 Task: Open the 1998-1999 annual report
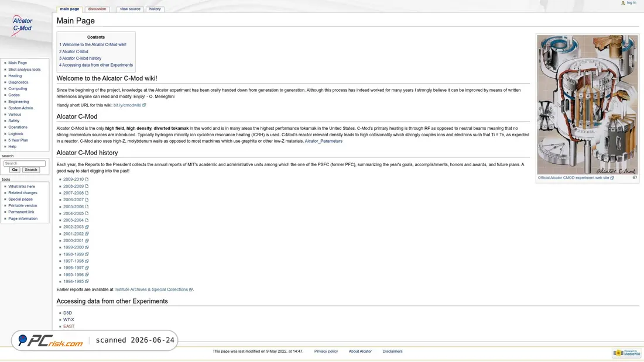click(73, 254)
